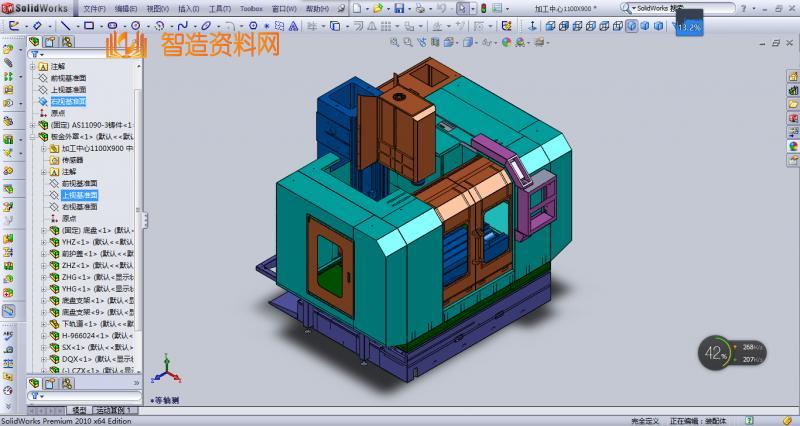Select the Line sketch tool
The width and height of the screenshot is (800, 426).
pos(67,25)
